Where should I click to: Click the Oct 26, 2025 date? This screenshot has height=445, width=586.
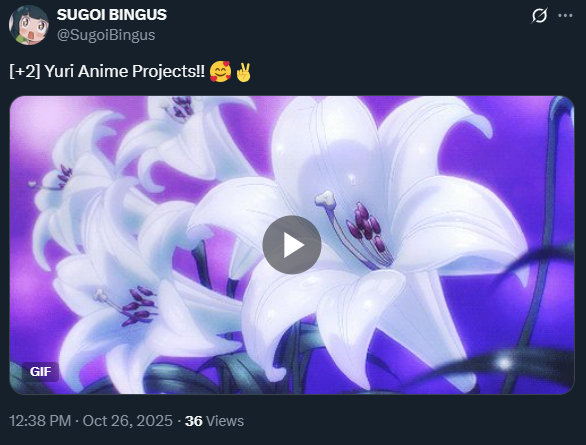pyautogui.click(x=127, y=421)
